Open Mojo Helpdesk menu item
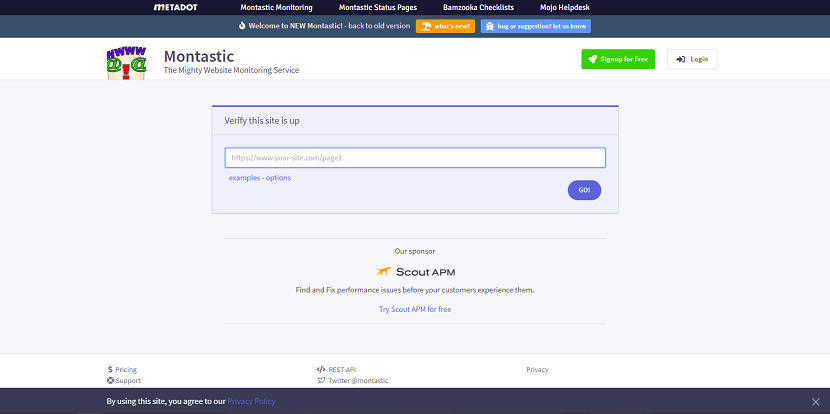Image resolution: width=830 pixels, height=414 pixels. (565, 7)
